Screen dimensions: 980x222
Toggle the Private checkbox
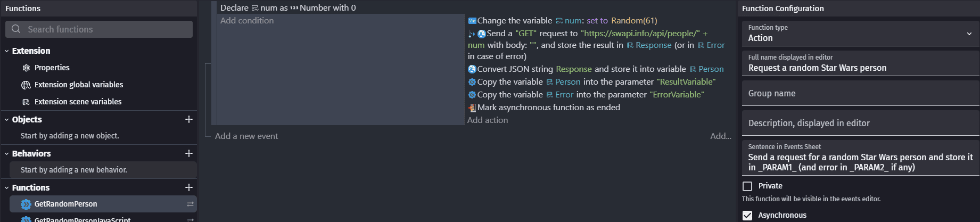point(747,186)
